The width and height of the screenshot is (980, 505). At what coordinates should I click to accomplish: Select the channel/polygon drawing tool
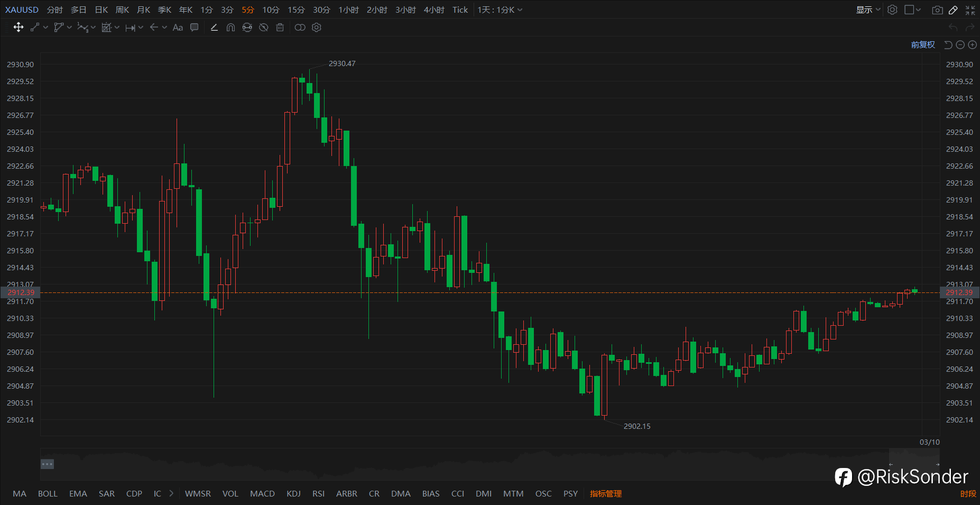(x=59, y=27)
